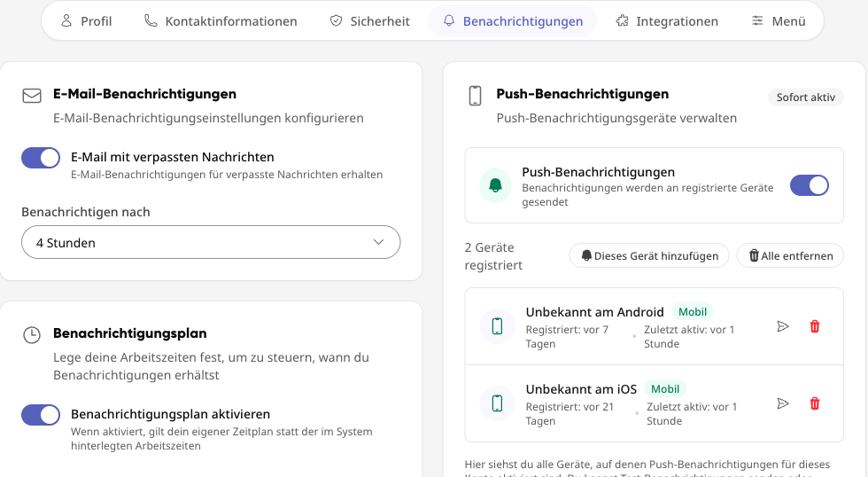This screenshot has height=477, width=868.
Task: Click the envelope icon of E-Mail-Benachrichtigungen
Action: (x=32, y=96)
